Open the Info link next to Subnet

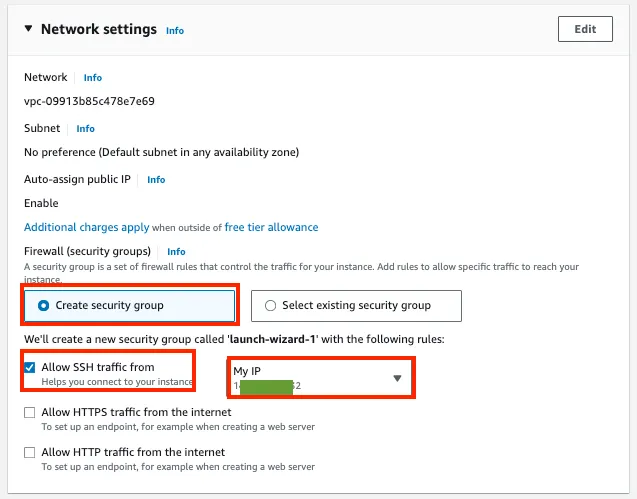pyautogui.click(x=86, y=129)
